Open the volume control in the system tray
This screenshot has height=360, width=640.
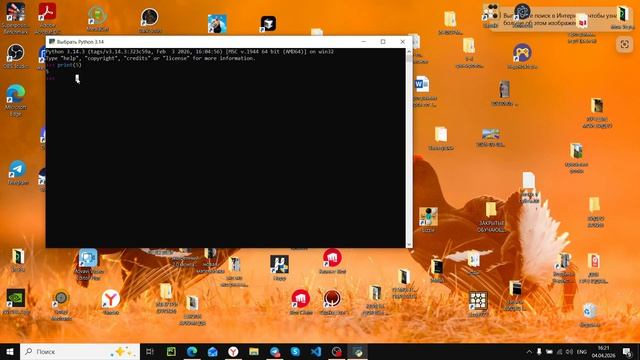point(570,351)
